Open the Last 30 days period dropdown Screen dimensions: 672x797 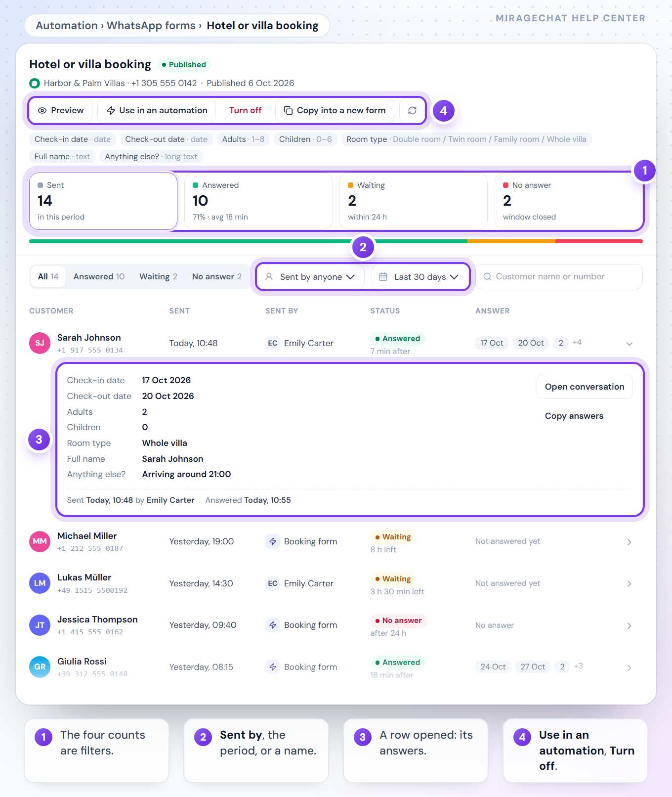pos(420,277)
